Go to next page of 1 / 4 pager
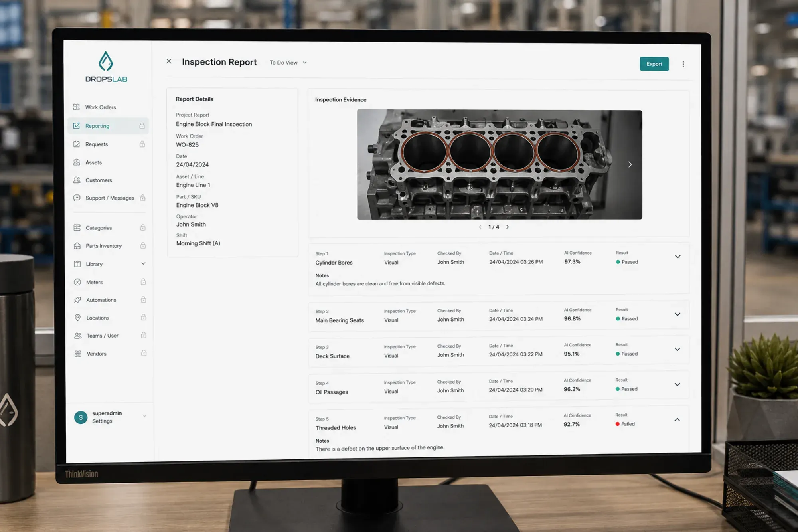 click(x=508, y=227)
